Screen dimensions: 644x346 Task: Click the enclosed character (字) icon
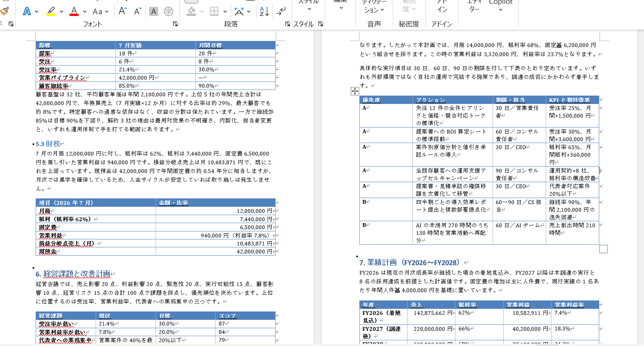pyautogui.click(x=168, y=11)
